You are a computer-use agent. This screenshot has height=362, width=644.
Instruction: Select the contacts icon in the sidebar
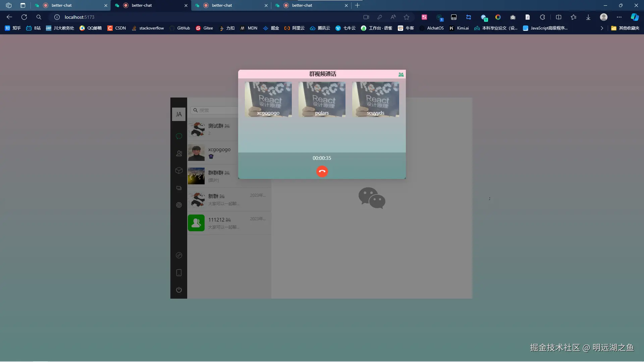(179, 153)
